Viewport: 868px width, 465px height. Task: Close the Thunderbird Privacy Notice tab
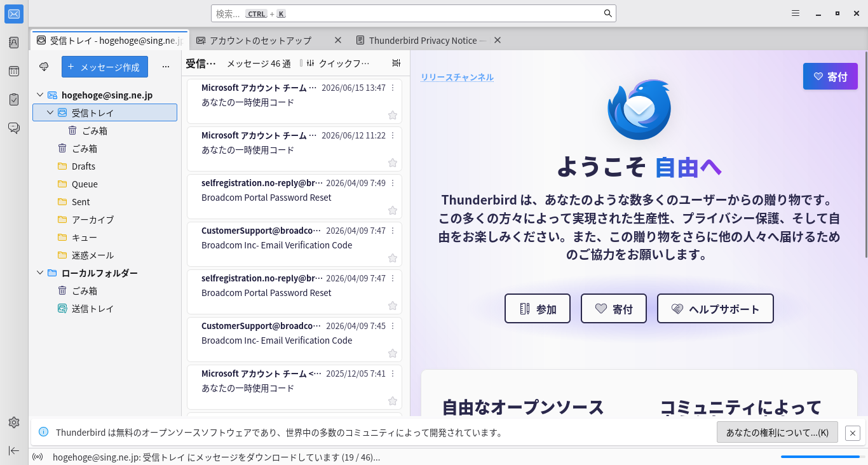[498, 40]
